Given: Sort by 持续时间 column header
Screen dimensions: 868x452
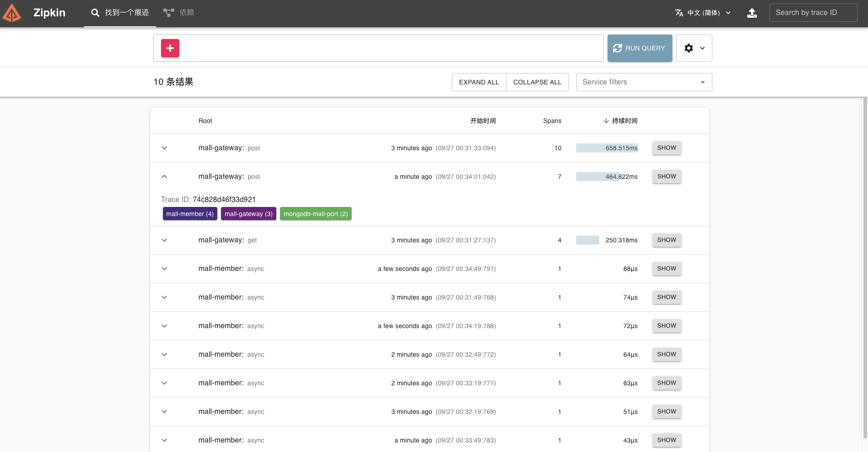Looking at the screenshot, I should [620, 121].
